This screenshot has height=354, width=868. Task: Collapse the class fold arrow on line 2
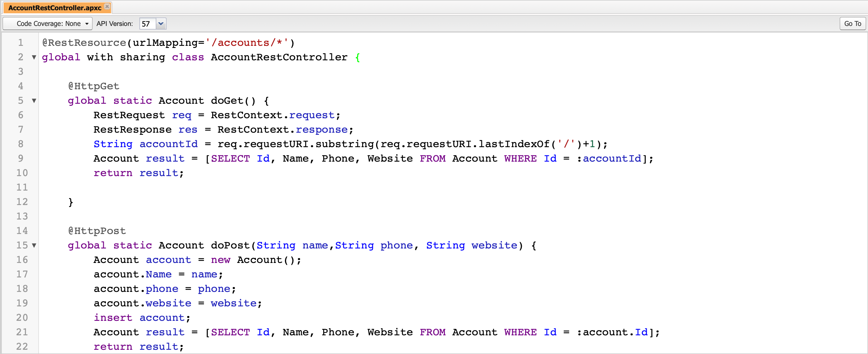click(34, 57)
